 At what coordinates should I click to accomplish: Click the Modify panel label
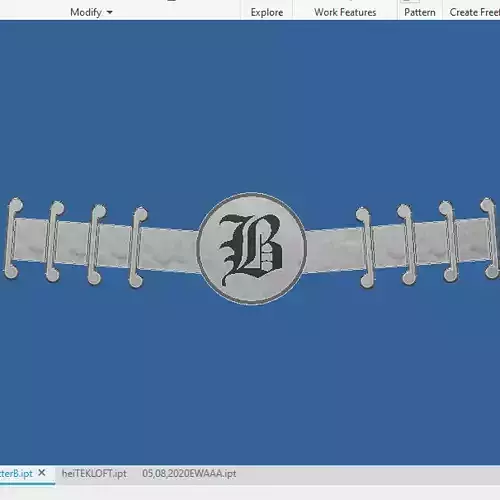pyautogui.click(x=86, y=13)
